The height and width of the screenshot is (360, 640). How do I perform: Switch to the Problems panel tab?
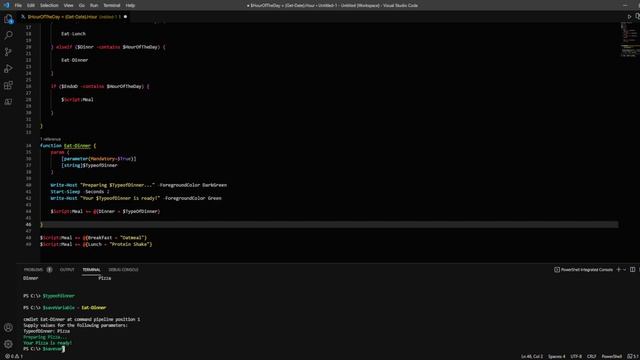(x=33, y=269)
